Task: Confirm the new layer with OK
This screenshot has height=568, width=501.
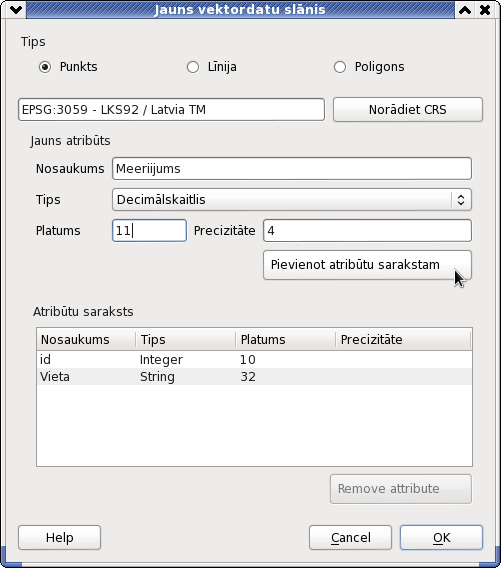Action: coord(441,538)
